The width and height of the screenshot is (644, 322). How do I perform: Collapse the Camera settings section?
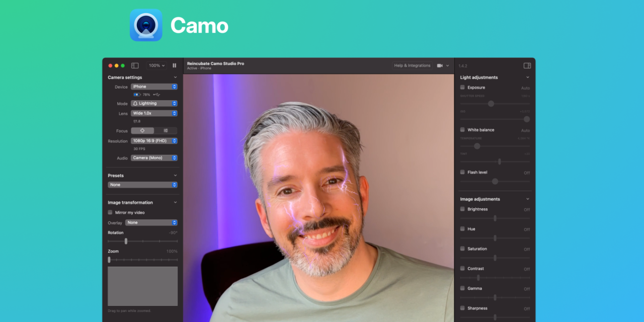pos(175,77)
